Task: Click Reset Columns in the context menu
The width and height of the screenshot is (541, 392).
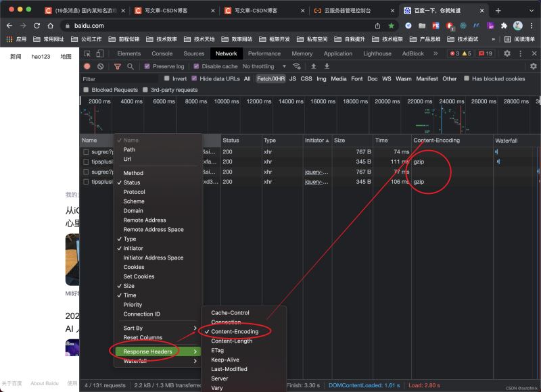Action: (143, 337)
